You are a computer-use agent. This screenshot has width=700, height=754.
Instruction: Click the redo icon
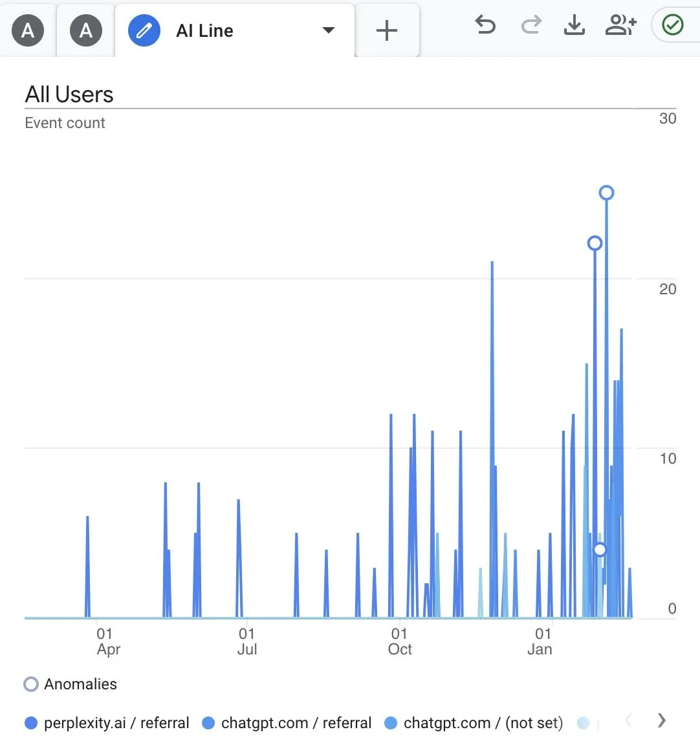tap(530, 25)
